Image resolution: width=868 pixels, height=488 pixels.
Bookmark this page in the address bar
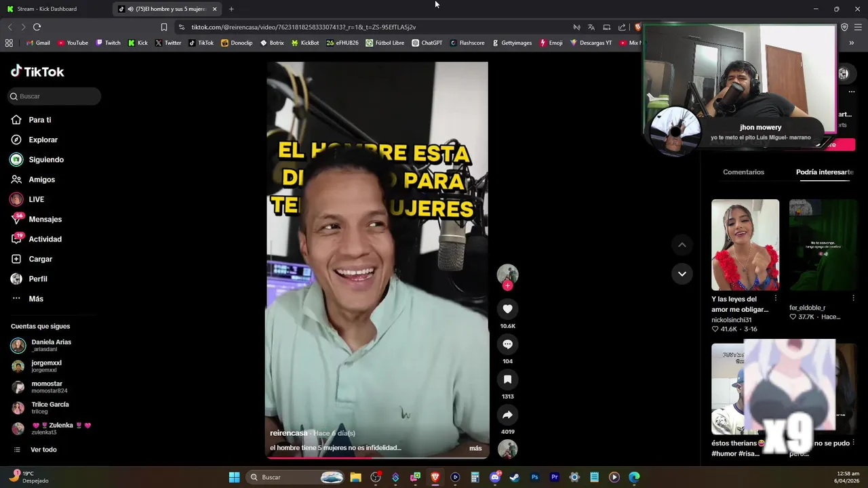coord(163,27)
